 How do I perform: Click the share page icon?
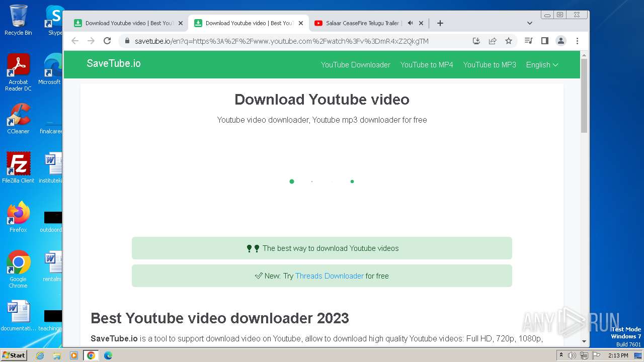pos(493,41)
